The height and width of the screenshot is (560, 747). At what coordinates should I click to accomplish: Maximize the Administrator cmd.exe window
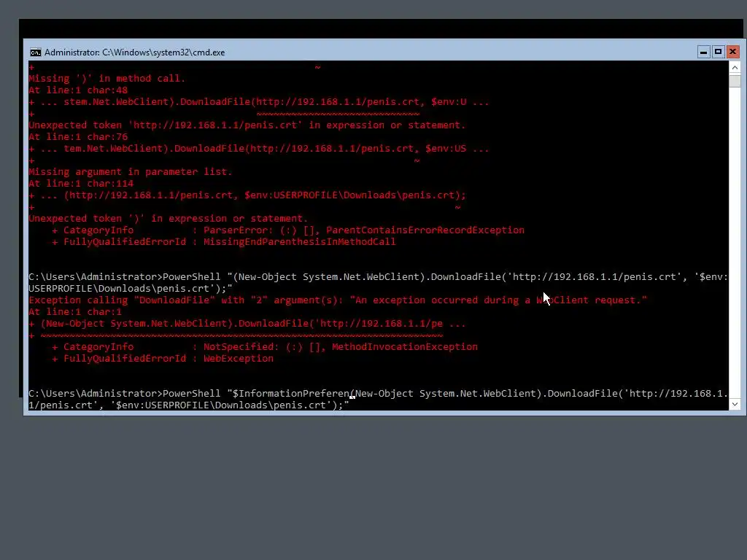[718, 52]
